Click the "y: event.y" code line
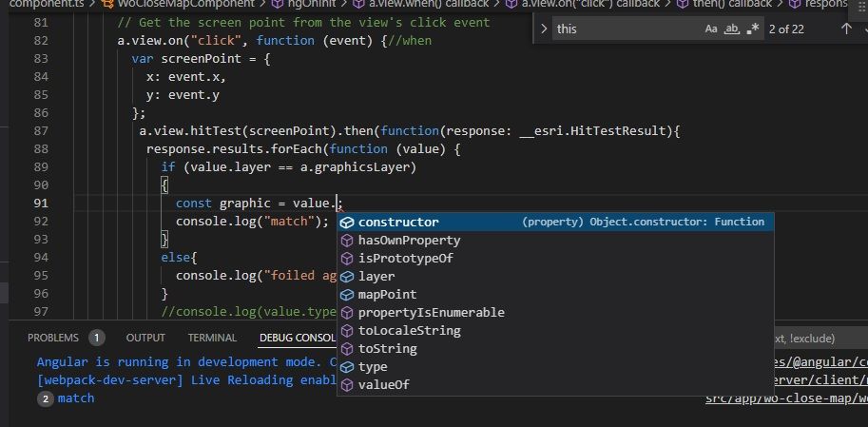This screenshot has width=868, height=427. pos(183,95)
